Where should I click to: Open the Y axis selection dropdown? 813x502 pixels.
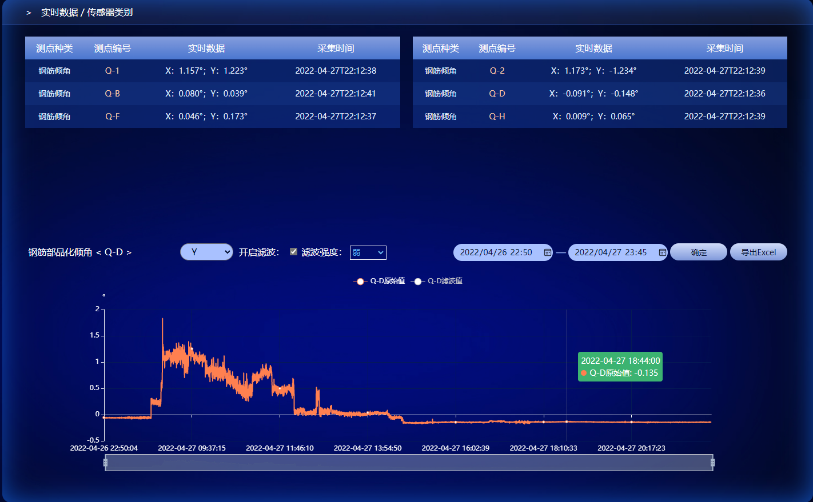pyautogui.click(x=206, y=252)
